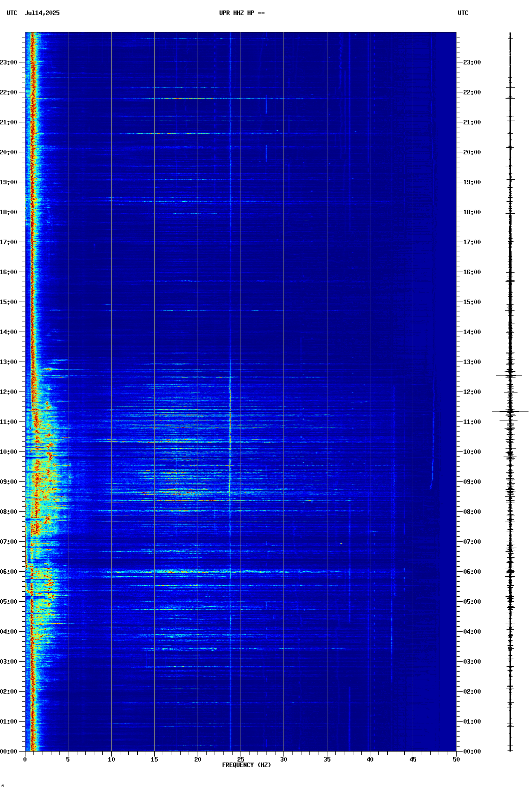Screen dimensions: 532x791
Task: Click 13:00 on the right time axis
Action: [472, 362]
